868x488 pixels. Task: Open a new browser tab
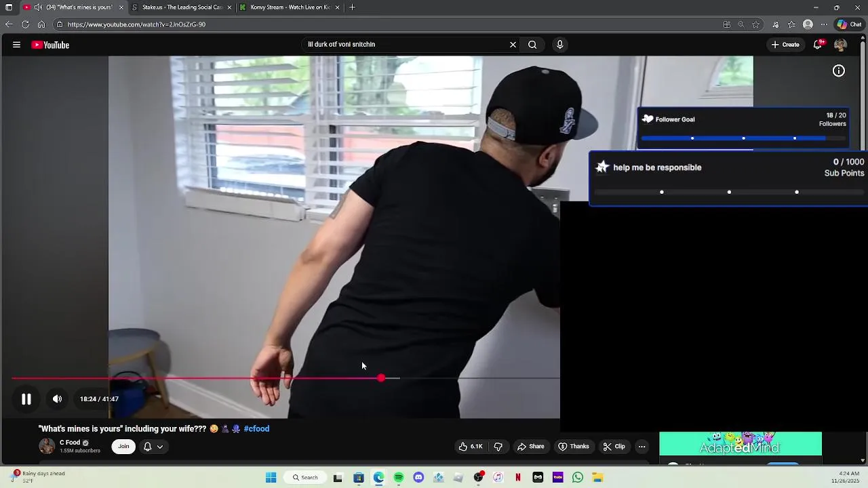pos(352,7)
